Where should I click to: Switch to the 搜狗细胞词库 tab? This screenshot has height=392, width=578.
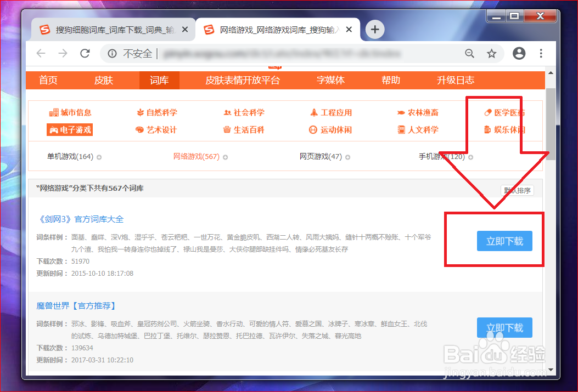(113, 30)
